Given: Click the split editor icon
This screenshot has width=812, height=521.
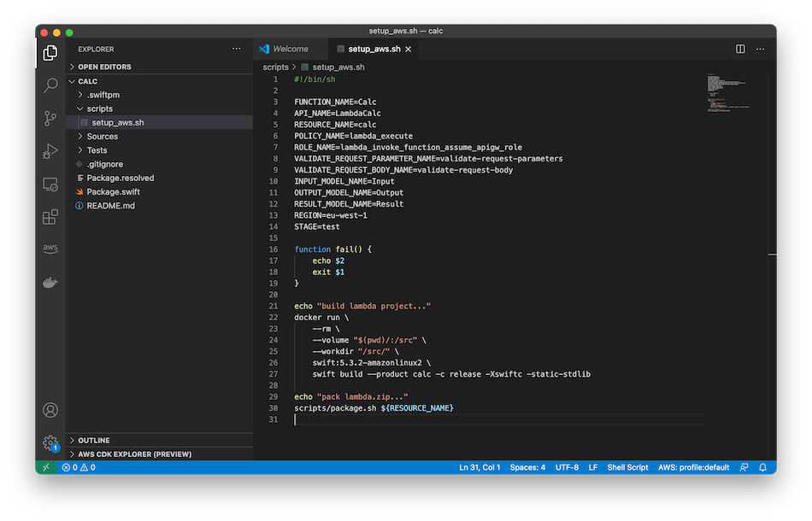Looking at the screenshot, I should pyautogui.click(x=740, y=49).
